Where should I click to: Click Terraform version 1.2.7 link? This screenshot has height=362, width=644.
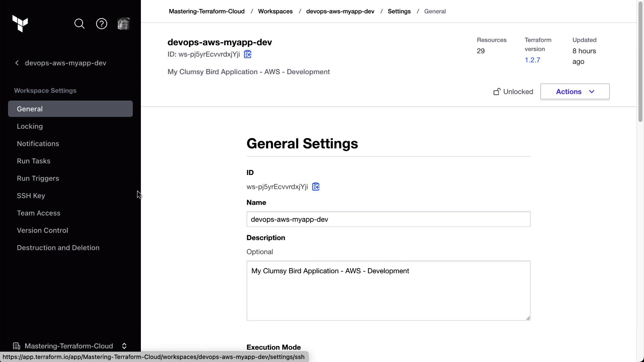coord(532,60)
